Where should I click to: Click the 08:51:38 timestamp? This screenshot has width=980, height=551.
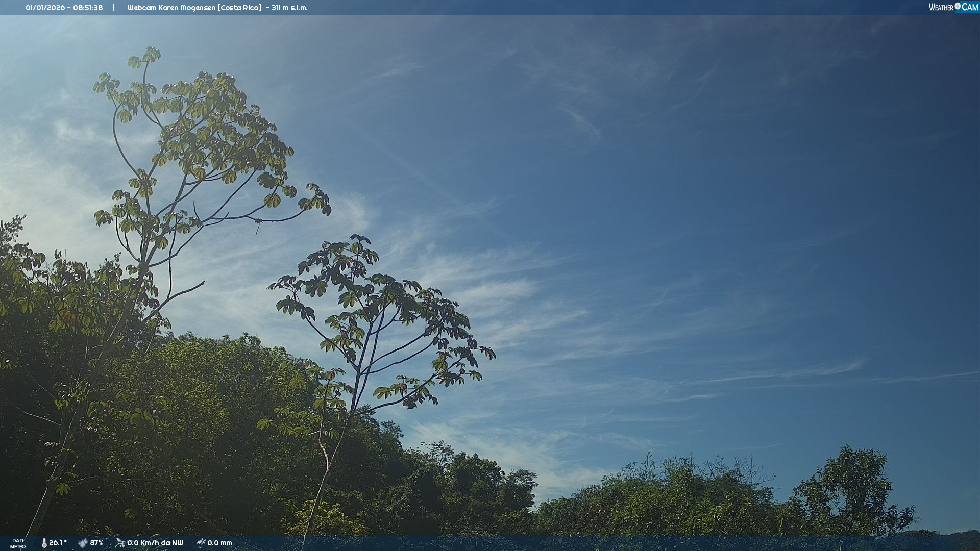point(88,8)
